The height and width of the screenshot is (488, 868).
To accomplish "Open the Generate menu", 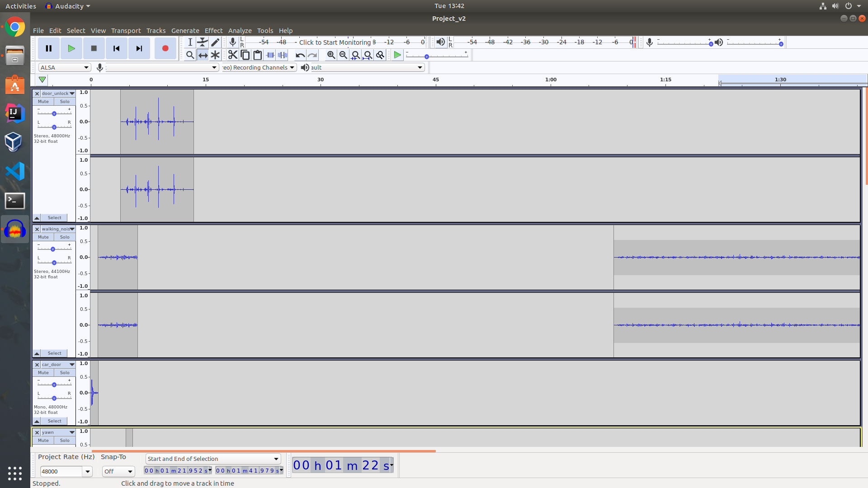I will 185,30.
